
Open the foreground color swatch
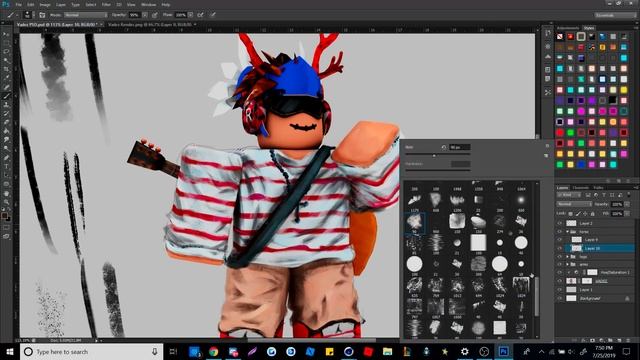coord(4,216)
